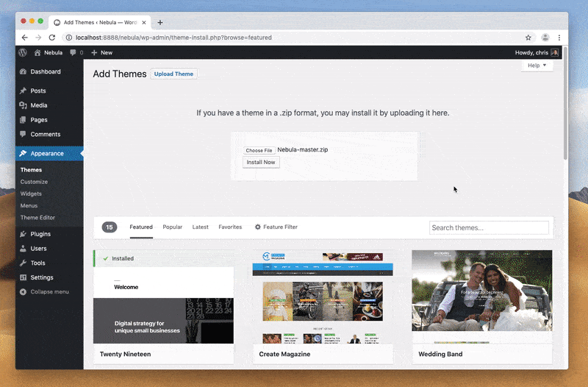Image resolution: width=588 pixels, height=387 pixels.
Task: Click the Comments icon in the sidebar
Action: 24,135
